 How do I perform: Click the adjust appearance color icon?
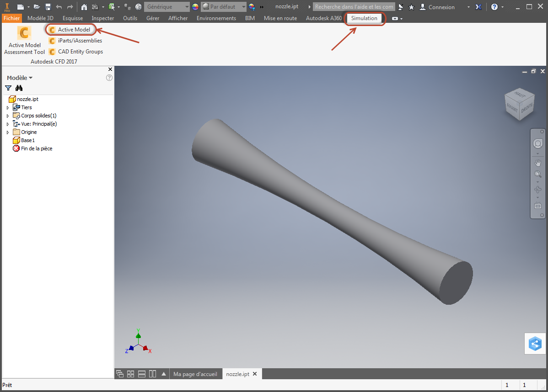[x=252, y=7]
